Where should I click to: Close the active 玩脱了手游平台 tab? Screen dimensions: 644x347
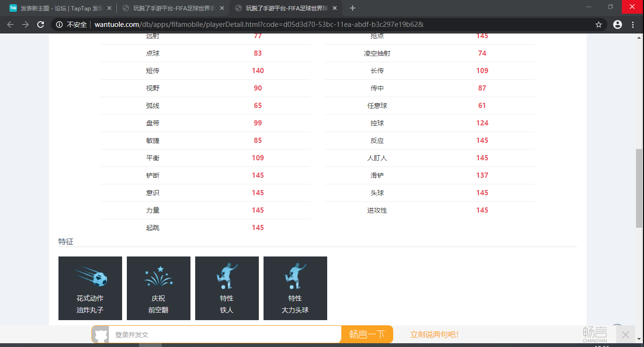pos(335,8)
